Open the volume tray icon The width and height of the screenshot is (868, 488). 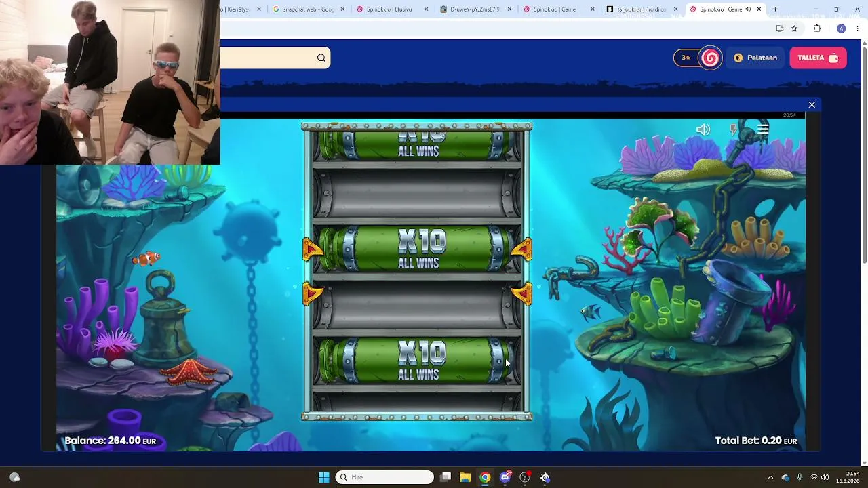(825, 477)
